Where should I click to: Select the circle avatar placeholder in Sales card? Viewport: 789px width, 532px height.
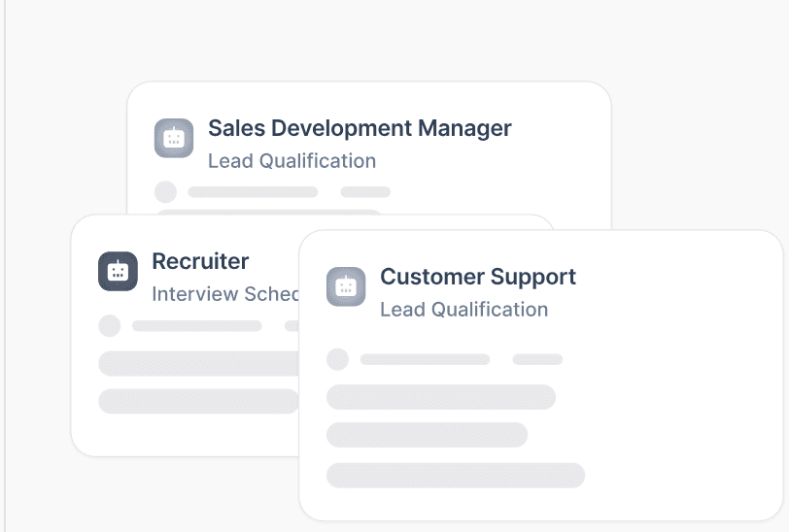166,192
